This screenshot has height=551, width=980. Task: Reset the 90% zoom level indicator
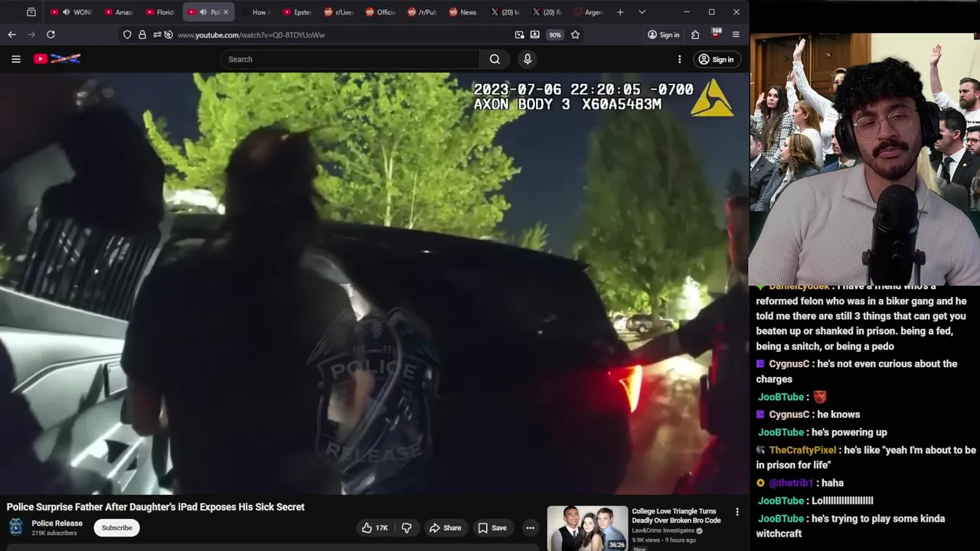pyautogui.click(x=555, y=34)
